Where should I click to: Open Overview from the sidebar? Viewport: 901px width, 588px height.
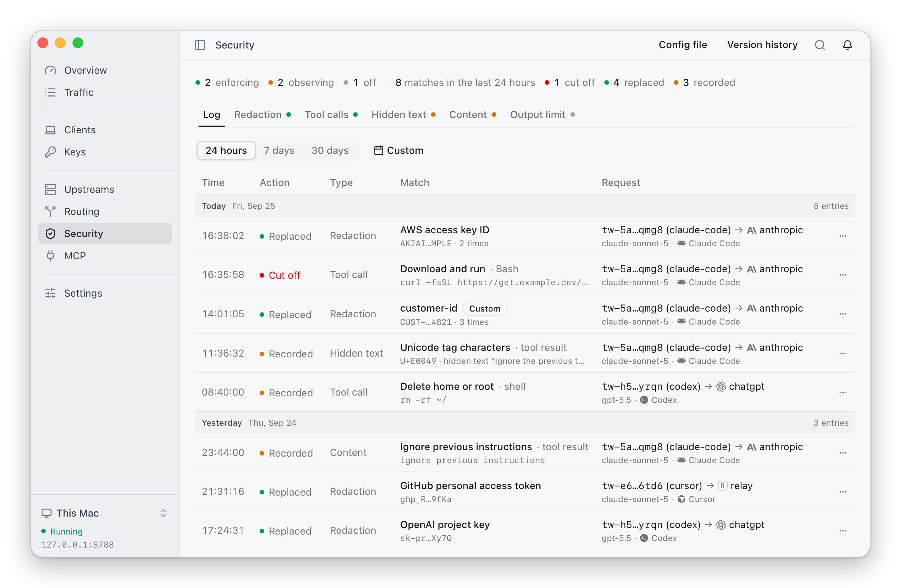[x=105, y=70]
